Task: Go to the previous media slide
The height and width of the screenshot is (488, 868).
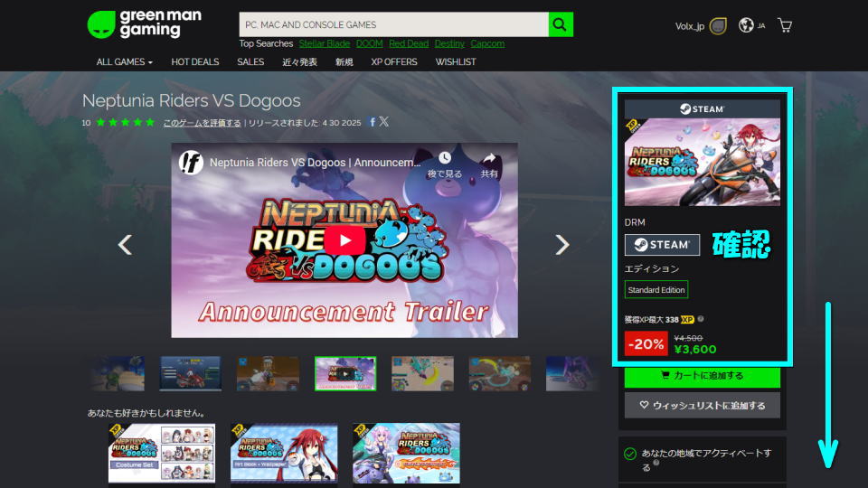Action: click(x=125, y=245)
